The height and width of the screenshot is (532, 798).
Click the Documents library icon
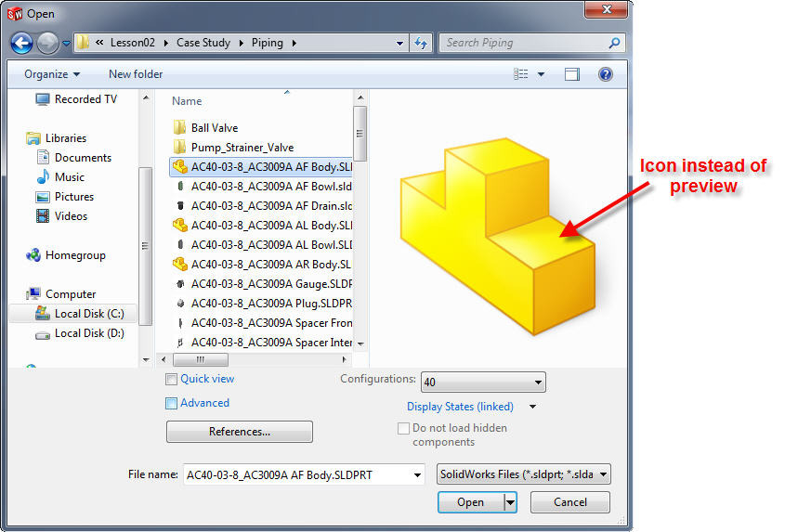43,158
